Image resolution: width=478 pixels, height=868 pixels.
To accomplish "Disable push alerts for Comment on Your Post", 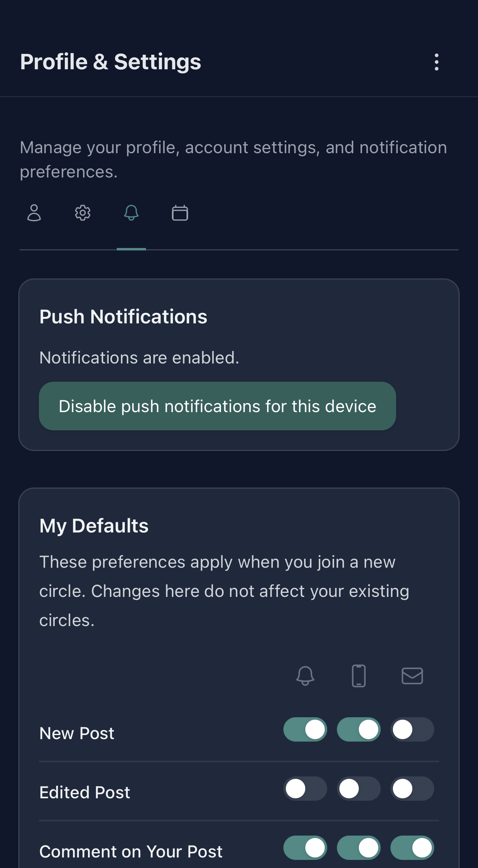I will pyautogui.click(x=305, y=847).
